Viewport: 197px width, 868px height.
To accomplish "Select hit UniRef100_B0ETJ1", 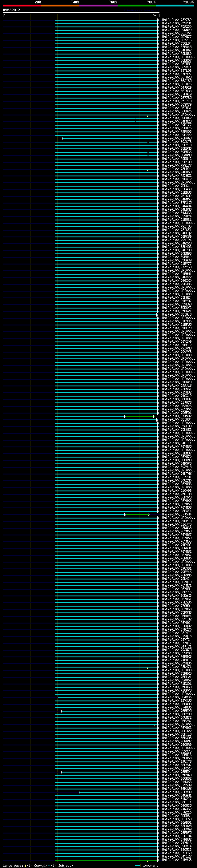I will coord(177,802).
